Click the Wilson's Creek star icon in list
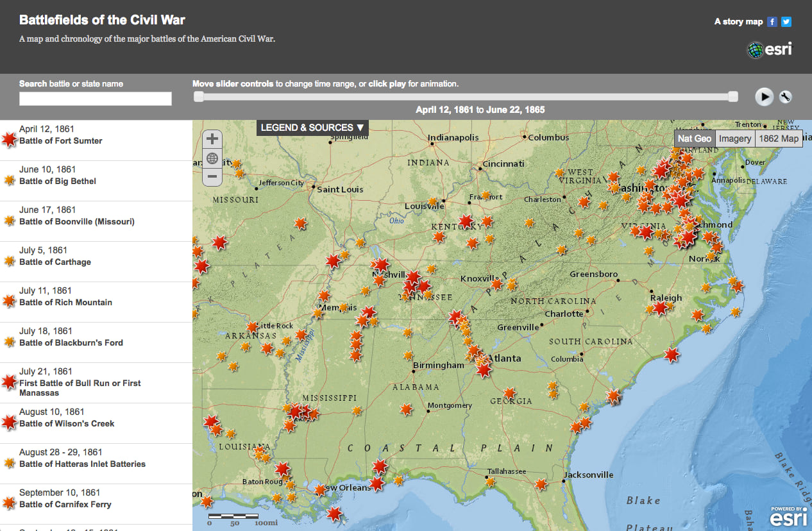812x531 pixels. click(9, 422)
